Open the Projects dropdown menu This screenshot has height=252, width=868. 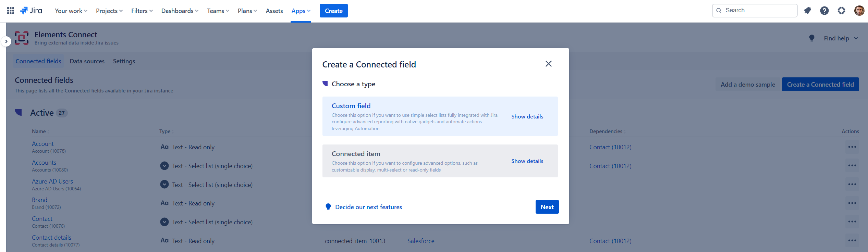click(109, 11)
